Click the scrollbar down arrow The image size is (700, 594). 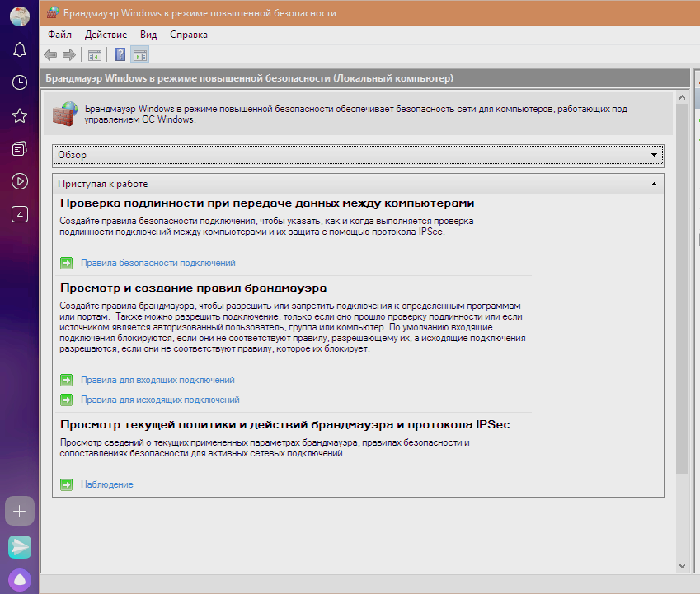tap(682, 565)
